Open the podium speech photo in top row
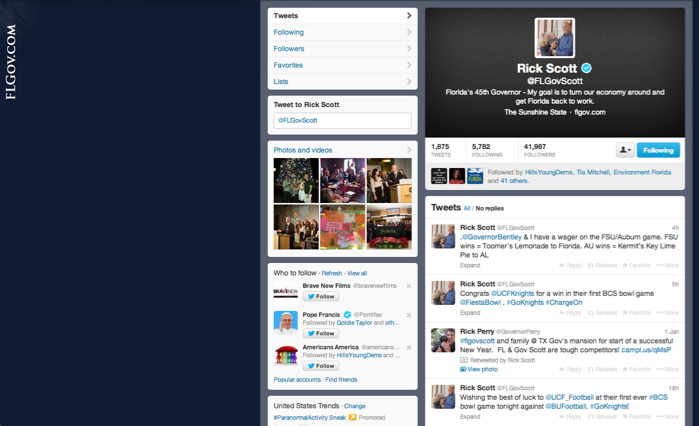Image resolution: width=699 pixels, height=426 pixels. [x=389, y=180]
